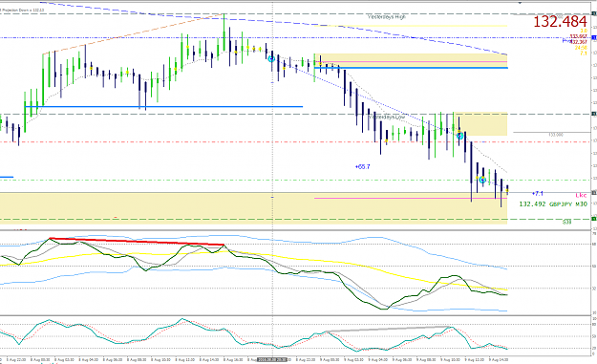This screenshot has width=597, height=364.
Task: Select the orange dashed trendline above price highs
Action: [x=134, y=34]
